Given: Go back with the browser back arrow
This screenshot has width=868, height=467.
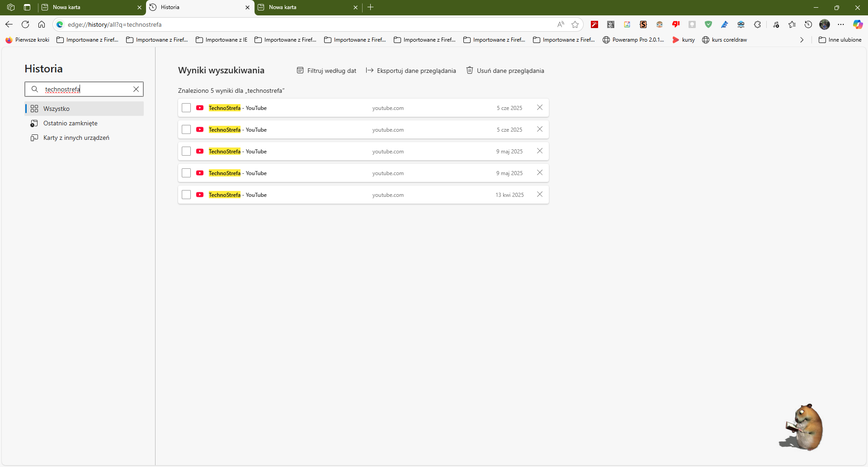Looking at the screenshot, I should tap(9, 24).
